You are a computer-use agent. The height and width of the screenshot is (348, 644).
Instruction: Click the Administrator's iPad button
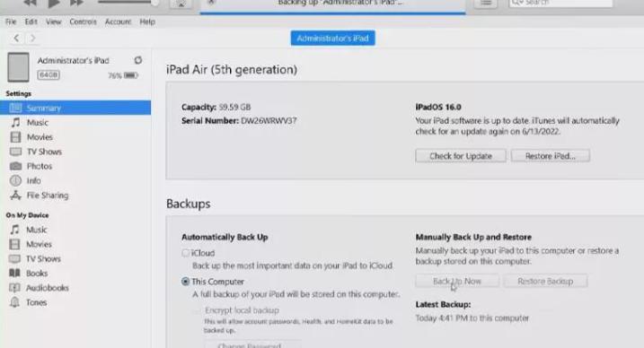point(332,39)
